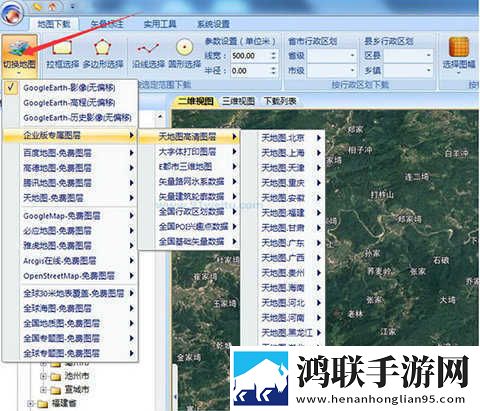Open the 全球30米地表覆盖-免费图层 submenu
This screenshot has height=411, width=480.
(70, 293)
